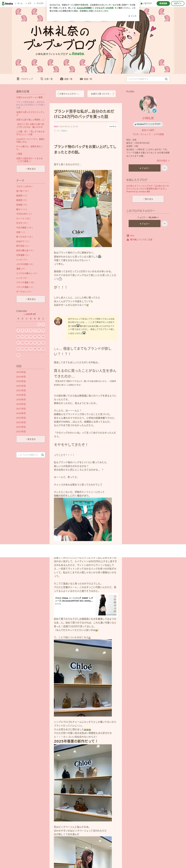The image size is (186, 868).
Task: Open アクセスデータの利用 link in notice
Action: point(104,8)
